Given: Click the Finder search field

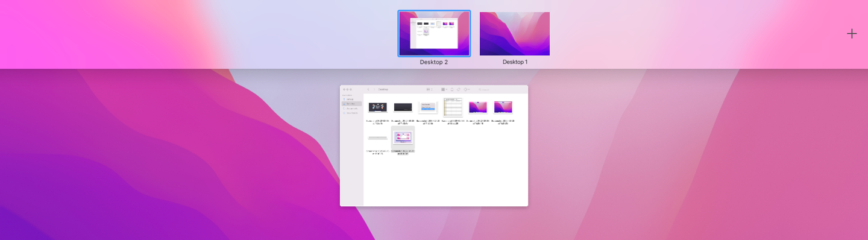Looking at the screenshot, I should [x=500, y=89].
